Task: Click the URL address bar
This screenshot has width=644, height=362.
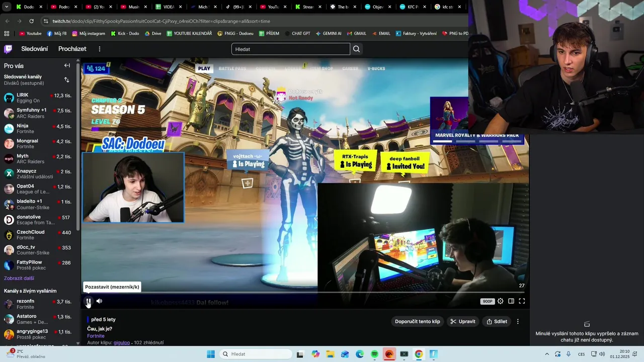Action: (x=252, y=21)
